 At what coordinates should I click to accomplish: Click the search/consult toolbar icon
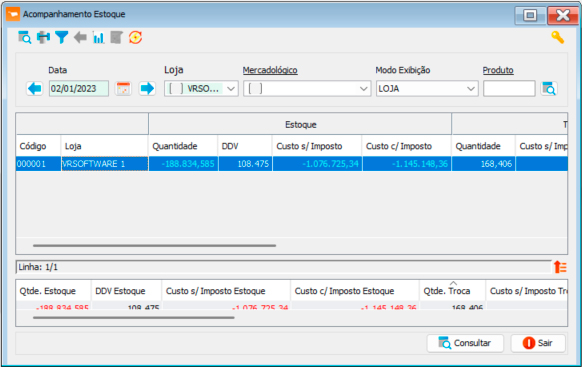coord(24,37)
